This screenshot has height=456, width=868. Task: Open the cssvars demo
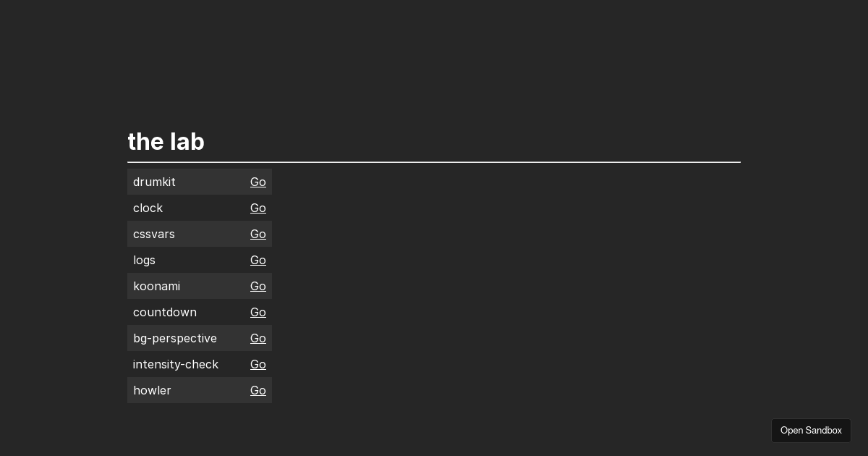258,234
